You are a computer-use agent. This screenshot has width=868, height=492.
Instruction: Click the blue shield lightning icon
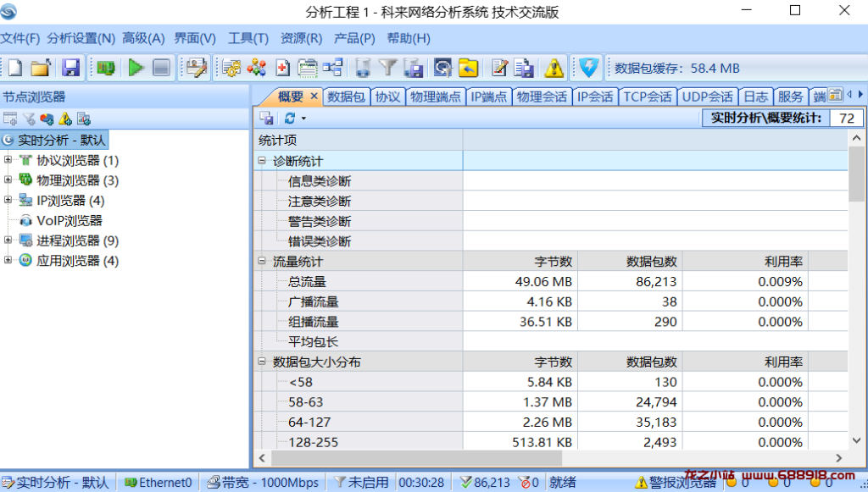(588, 68)
